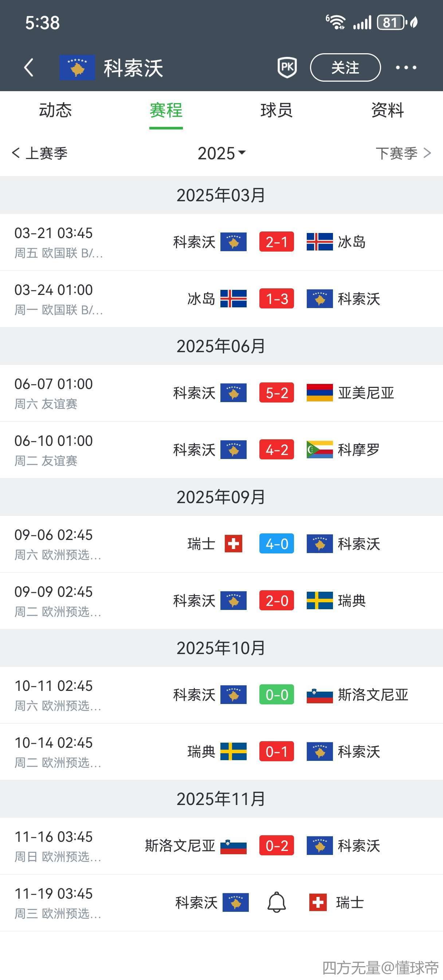Tap Comoros flag in the 4-2 friendly
The width and height of the screenshot is (443, 980).
point(319,450)
